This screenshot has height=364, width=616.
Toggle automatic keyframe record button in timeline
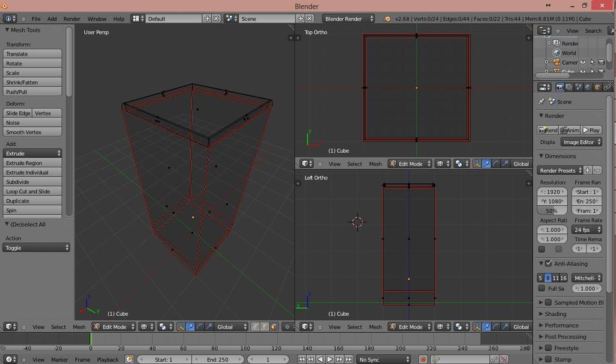(423, 359)
